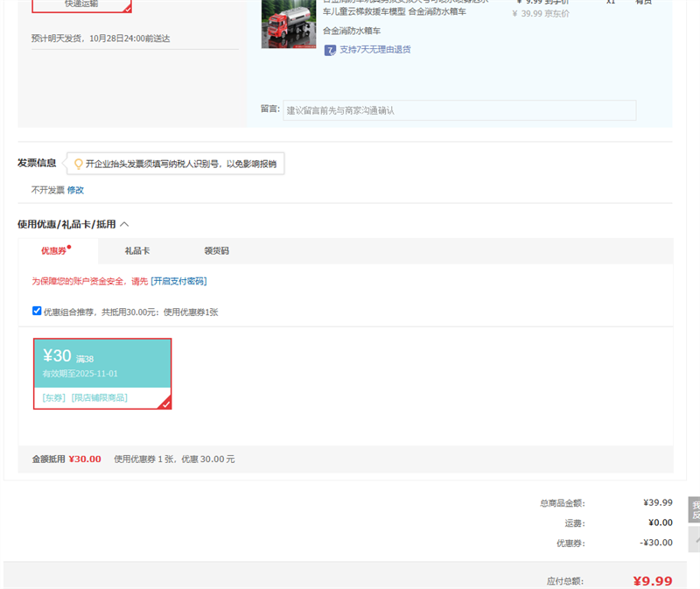The height and width of the screenshot is (589, 700).
Task: Click the lightbulb tip icon beside 发票信息
Action: (78, 164)
